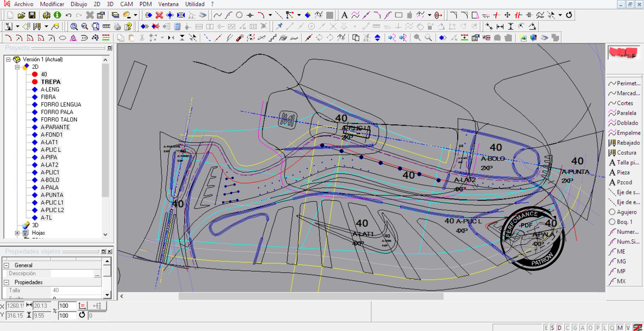The width and height of the screenshot is (644, 331).
Task: Open the Dibujo menu
Action: [78, 4]
